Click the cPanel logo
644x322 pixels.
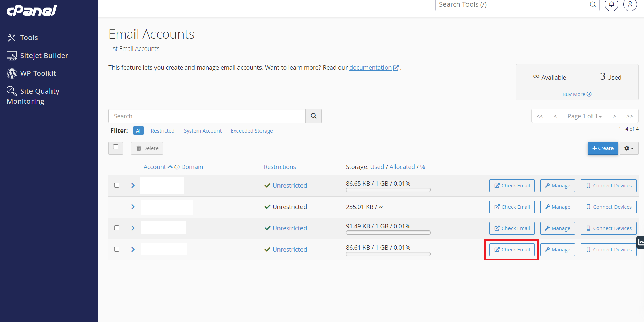tap(32, 10)
